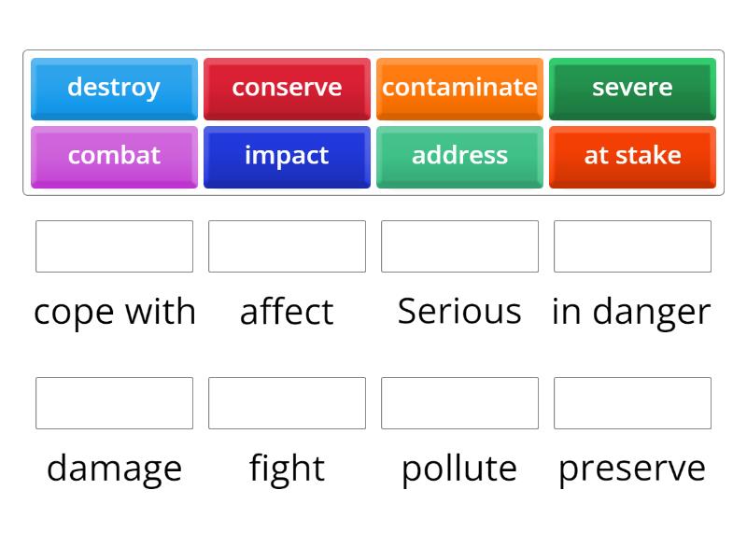Viewport: 747px width, 560px height.
Task: Click the 'preserve' label text
Action: click(632, 468)
